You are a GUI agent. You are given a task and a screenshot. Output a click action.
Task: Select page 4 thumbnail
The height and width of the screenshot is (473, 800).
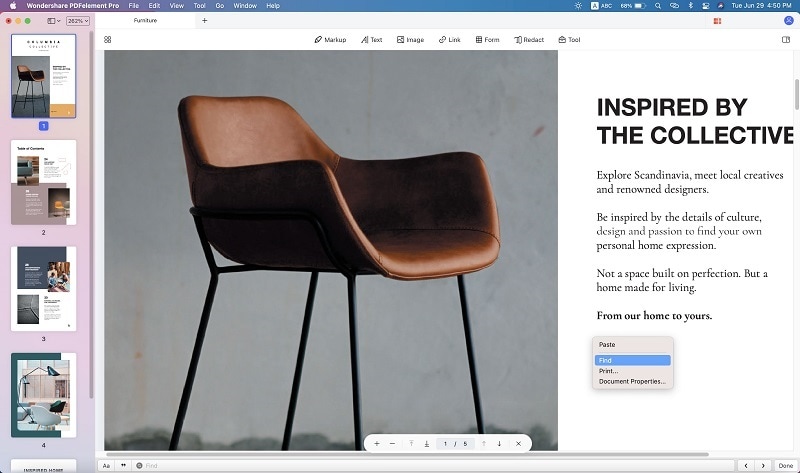coord(43,395)
